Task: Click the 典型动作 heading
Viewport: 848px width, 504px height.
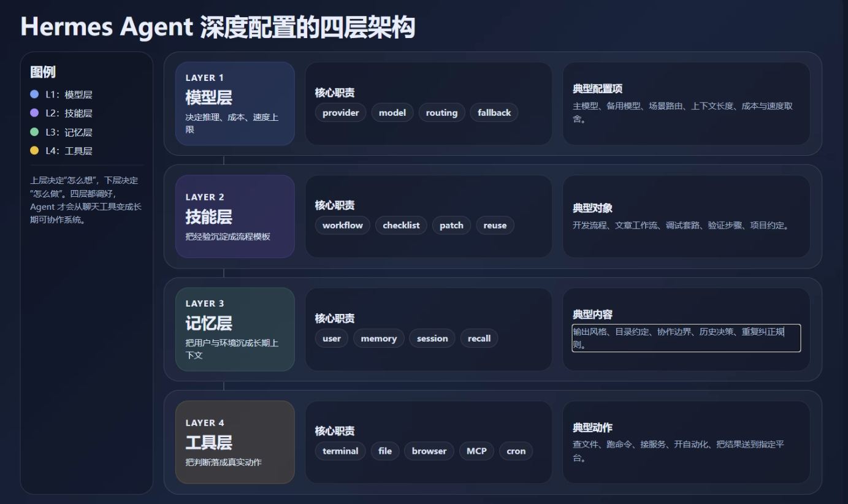Action: (593, 427)
